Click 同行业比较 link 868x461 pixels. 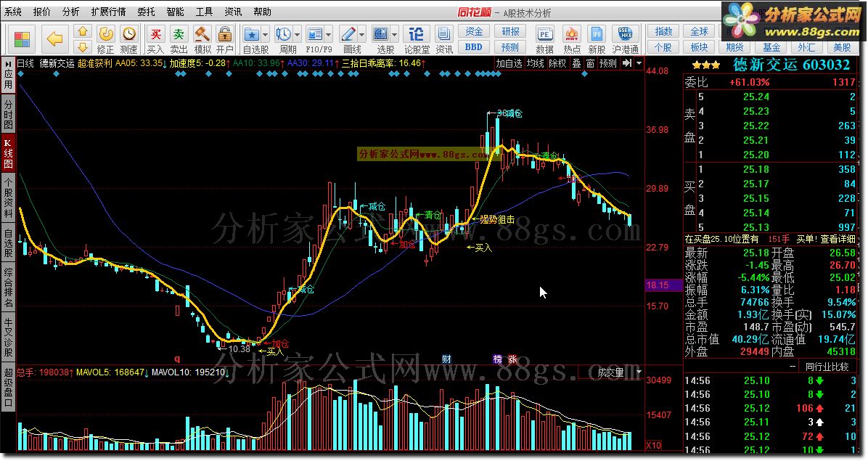pos(827,367)
